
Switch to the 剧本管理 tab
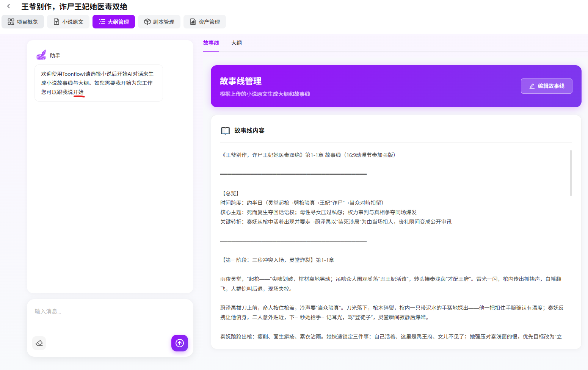click(159, 22)
